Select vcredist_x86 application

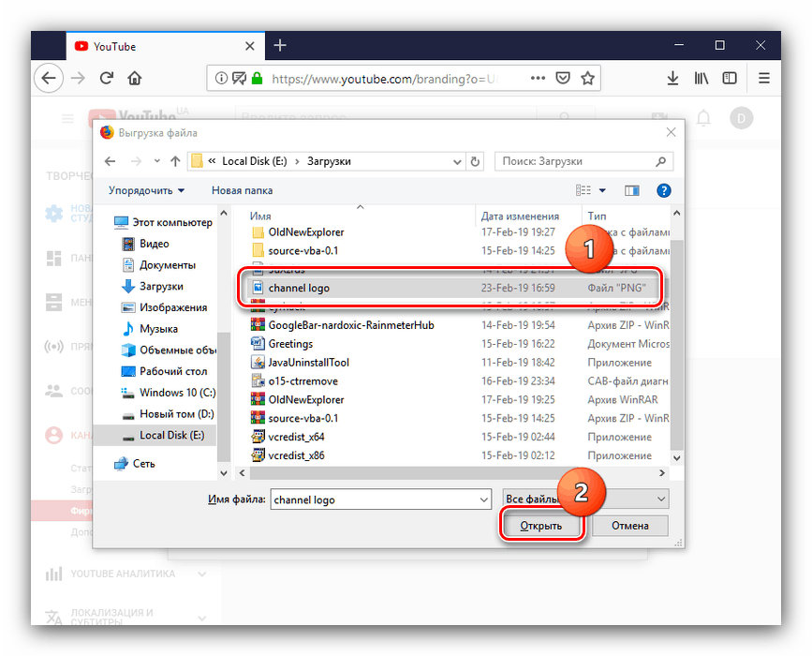click(458, 455)
